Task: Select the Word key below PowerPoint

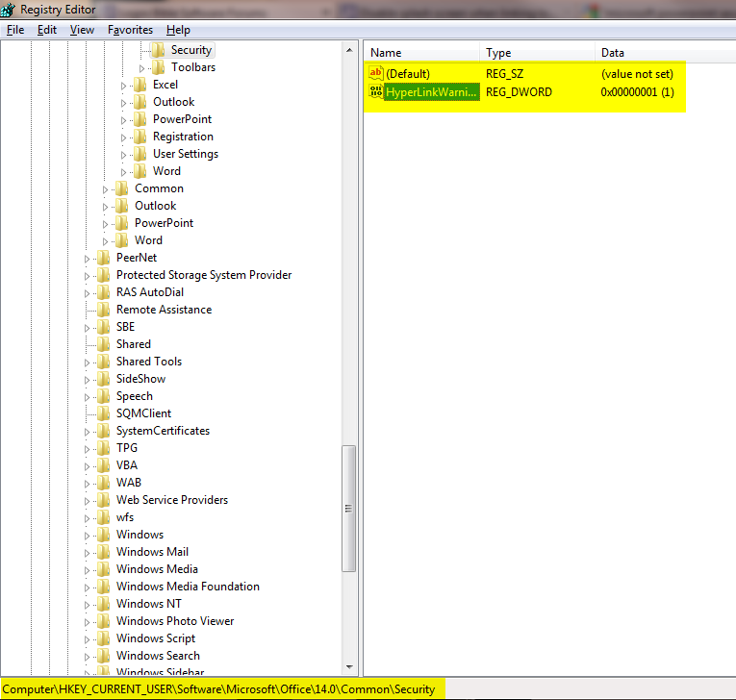Action: click(148, 240)
